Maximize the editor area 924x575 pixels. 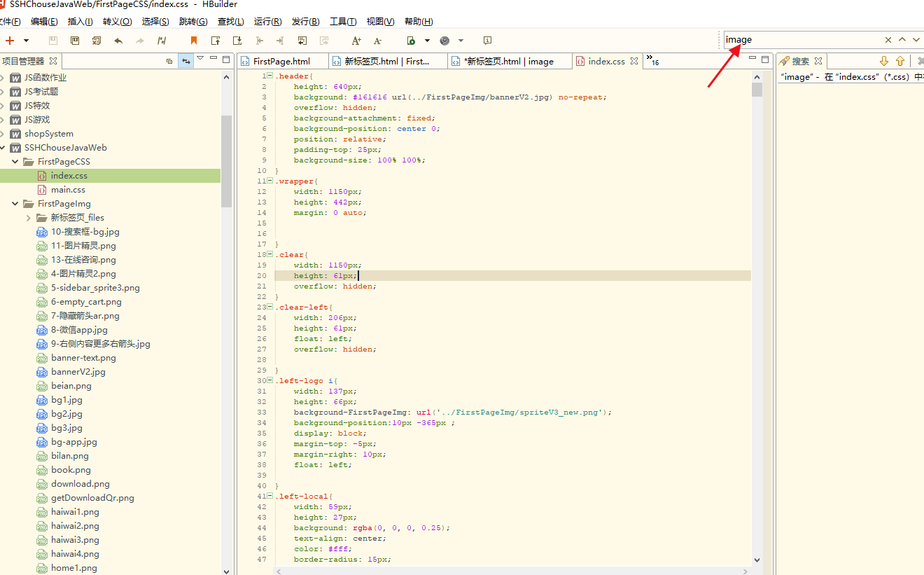click(x=765, y=60)
